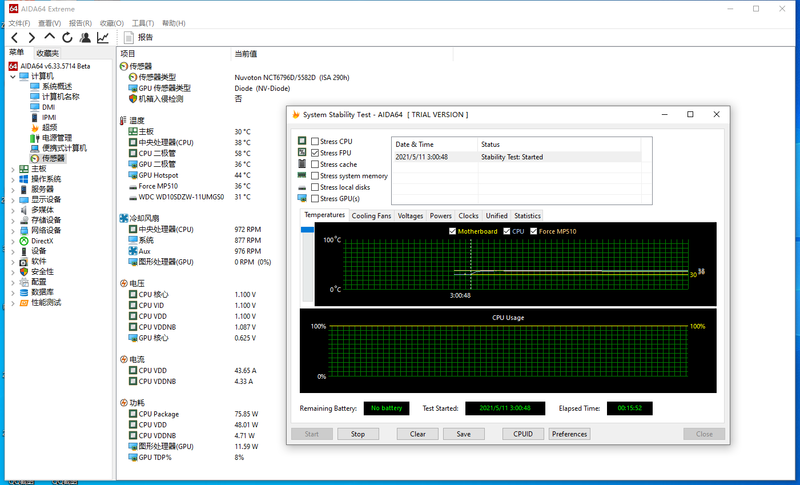Image resolution: width=800 pixels, height=485 pixels.
Task: Open 电源管理 power management item
Action: pos(57,138)
